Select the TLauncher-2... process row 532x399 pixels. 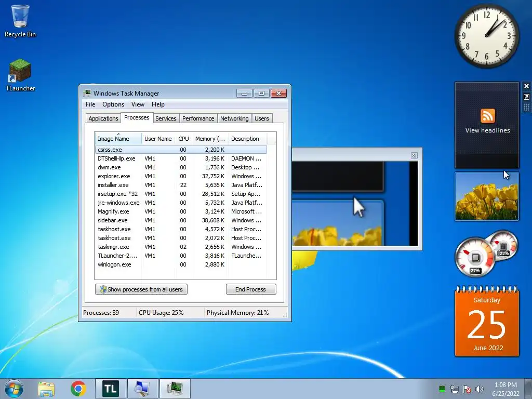[x=181, y=256]
